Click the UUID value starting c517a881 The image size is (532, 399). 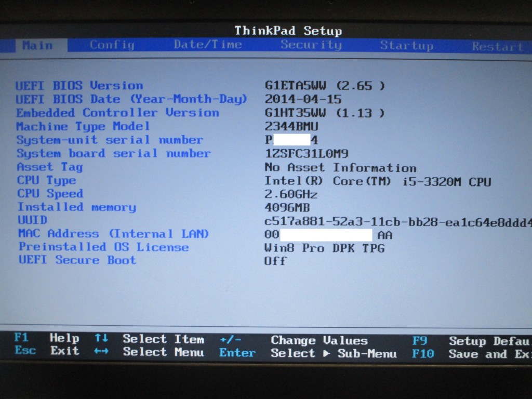coord(398,222)
